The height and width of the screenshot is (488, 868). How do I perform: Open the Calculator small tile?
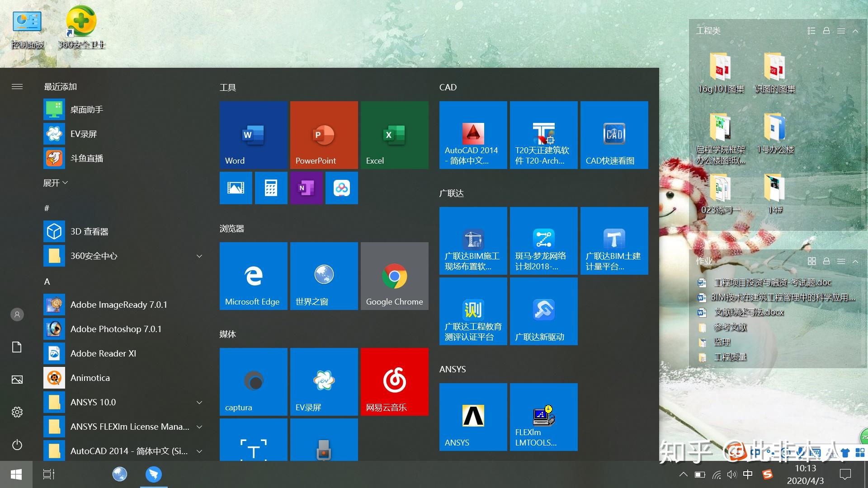tap(271, 188)
